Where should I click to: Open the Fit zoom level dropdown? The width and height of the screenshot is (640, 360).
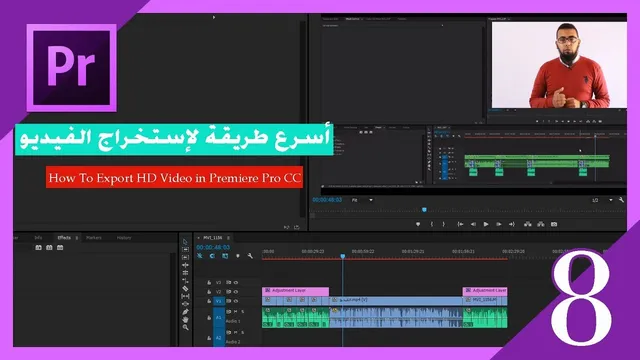[362, 200]
